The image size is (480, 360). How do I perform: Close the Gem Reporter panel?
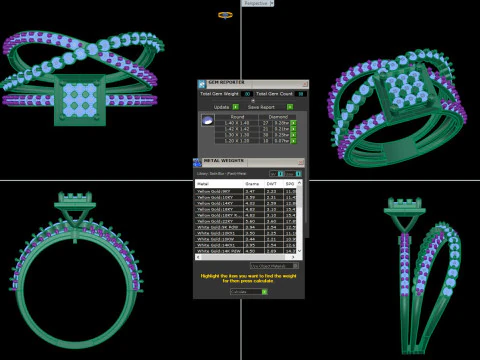(x=305, y=84)
